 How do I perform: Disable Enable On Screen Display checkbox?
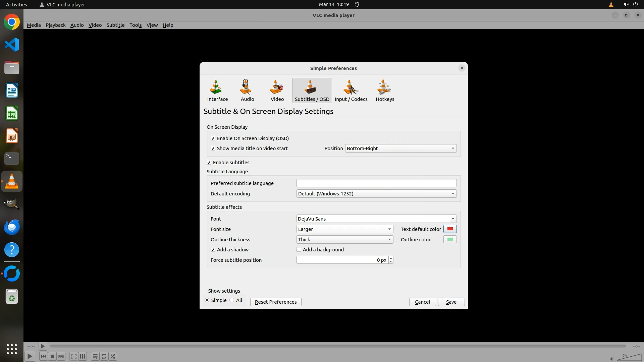coord(213,138)
